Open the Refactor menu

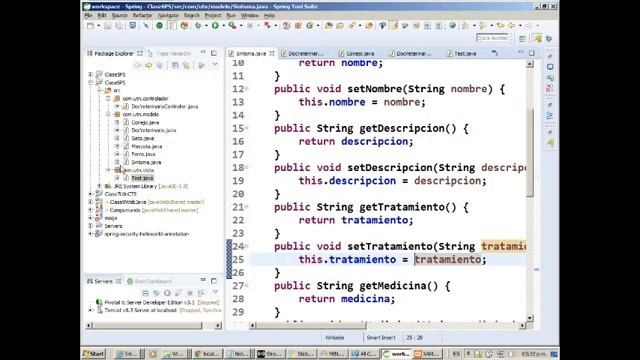(x=142, y=16)
